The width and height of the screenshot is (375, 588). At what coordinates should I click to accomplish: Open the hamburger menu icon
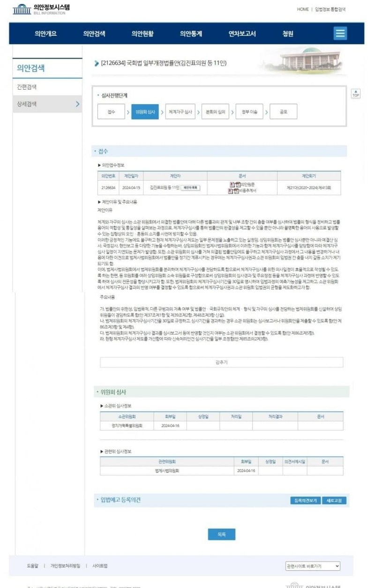pyautogui.click(x=340, y=33)
